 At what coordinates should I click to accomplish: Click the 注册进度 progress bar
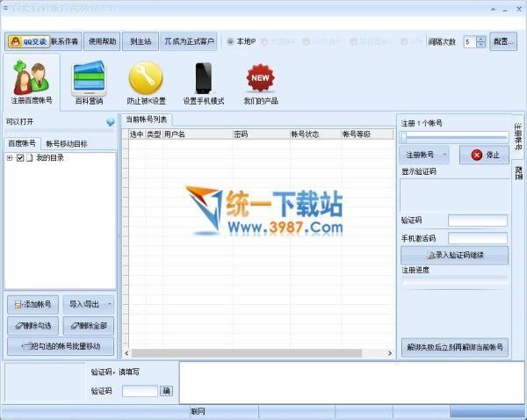pyautogui.click(x=454, y=279)
